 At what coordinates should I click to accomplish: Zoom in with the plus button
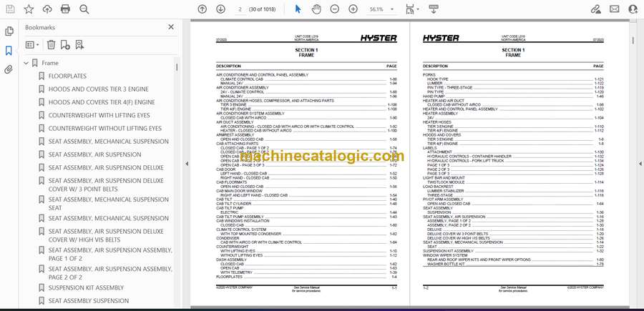click(x=353, y=9)
